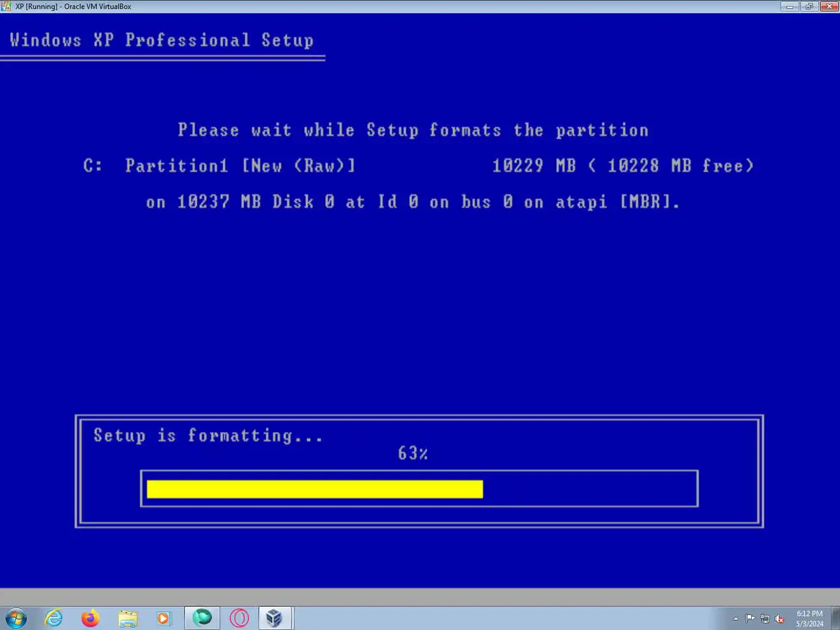The width and height of the screenshot is (840, 630).
Task: Open the Windows Start menu orb
Action: pos(16,617)
